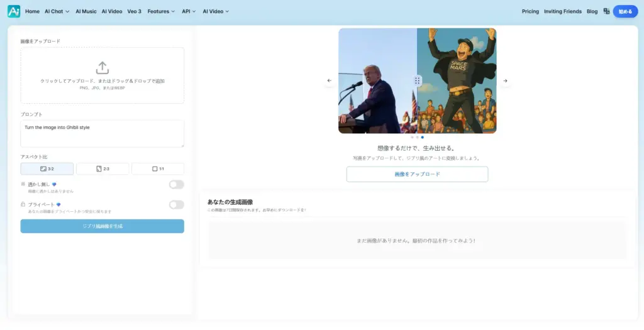This screenshot has height=330, width=644.
Task: Expand the API dropdown menu
Action: click(x=189, y=11)
